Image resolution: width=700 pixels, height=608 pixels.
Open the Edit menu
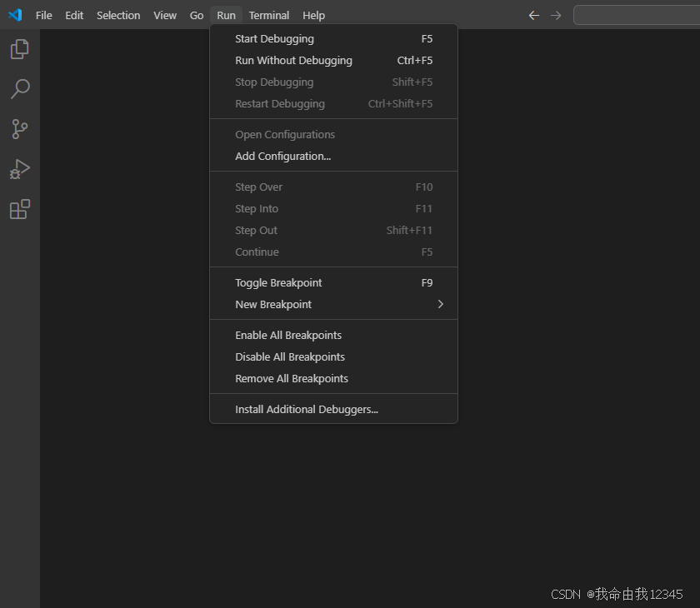[74, 15]
